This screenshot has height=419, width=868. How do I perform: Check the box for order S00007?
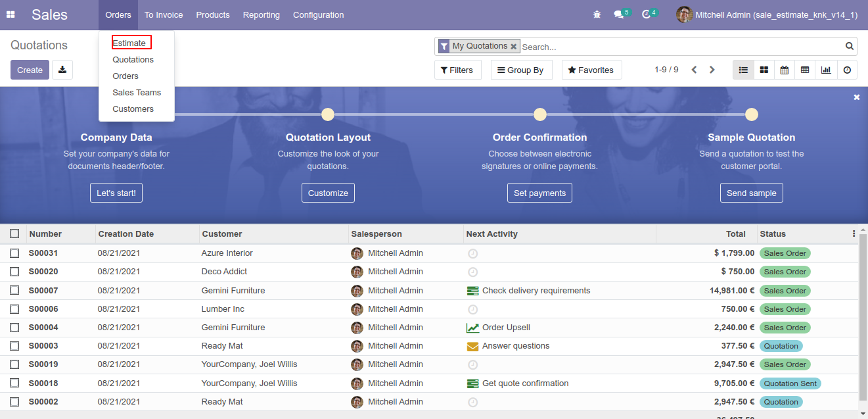pos(14,291)
